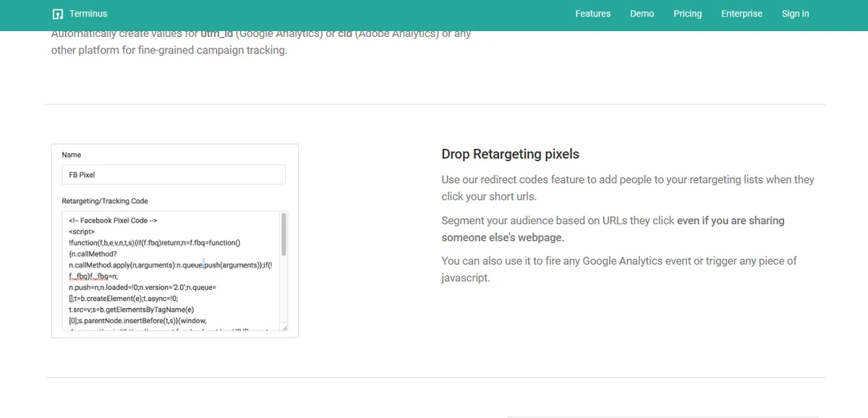Open the Features page
Image resolution: width=868 pixels, height=418 pixels.
coord(592,14)
